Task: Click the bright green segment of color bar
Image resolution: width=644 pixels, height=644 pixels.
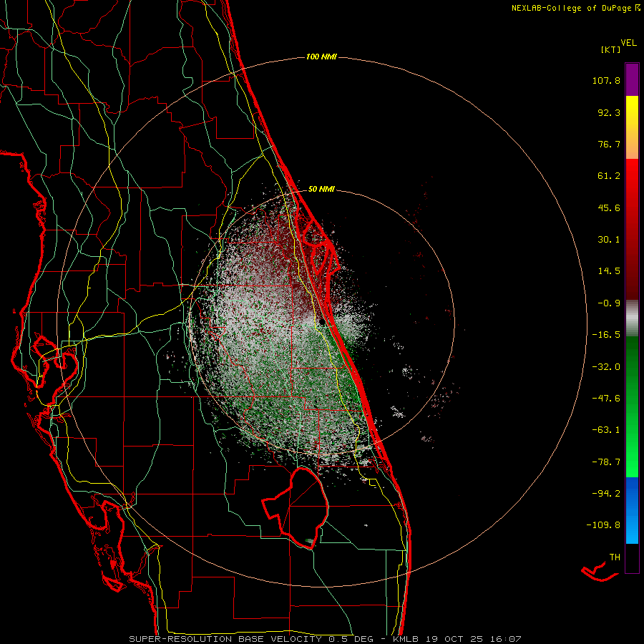Action: click(x=632, y=406)
